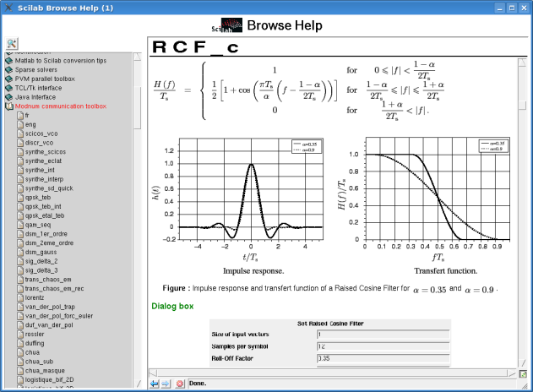
Task: Open the Sparse solvers help book
Action: 36,69
